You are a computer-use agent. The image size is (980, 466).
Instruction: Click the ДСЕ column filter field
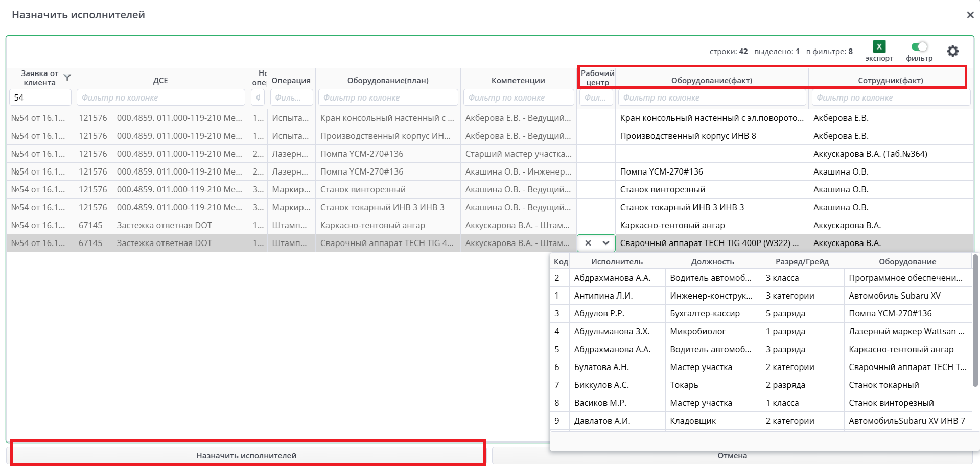160,97
